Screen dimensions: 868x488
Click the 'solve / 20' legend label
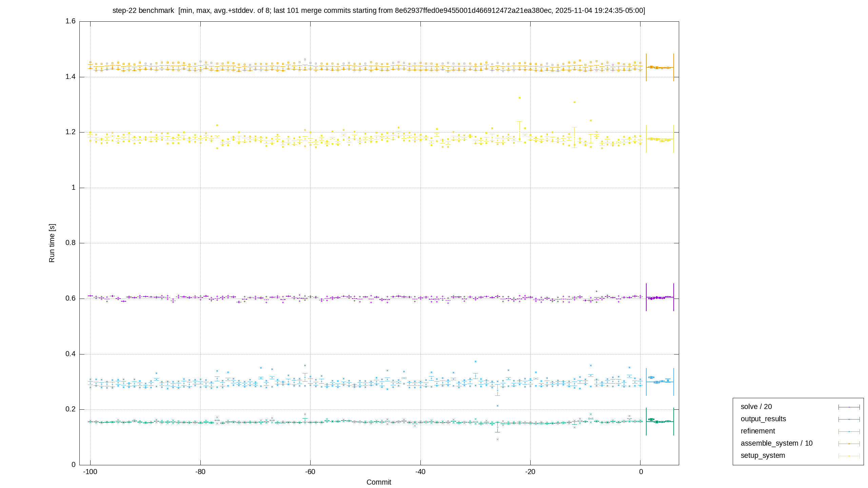[x=756, y=407]
